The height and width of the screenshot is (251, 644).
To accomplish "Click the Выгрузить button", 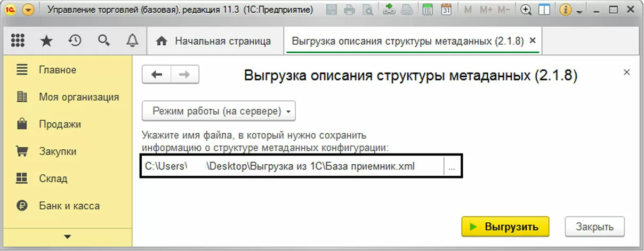I will (504, 226).
